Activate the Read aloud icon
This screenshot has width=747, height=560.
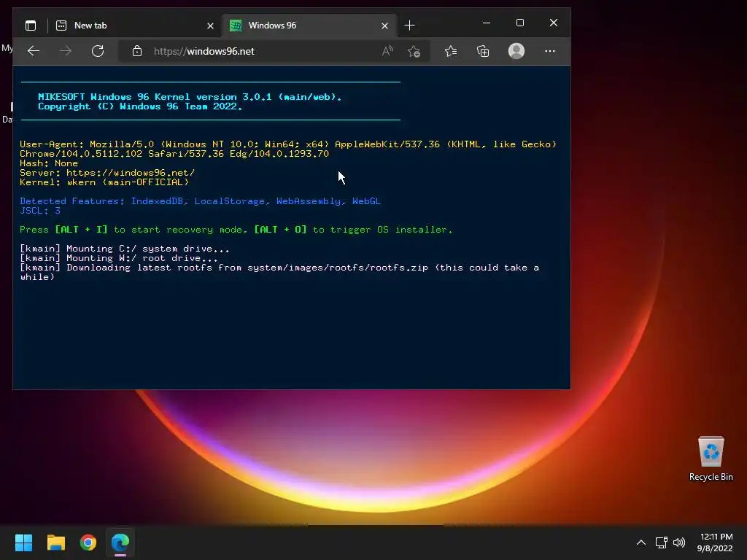click(387, 51)
